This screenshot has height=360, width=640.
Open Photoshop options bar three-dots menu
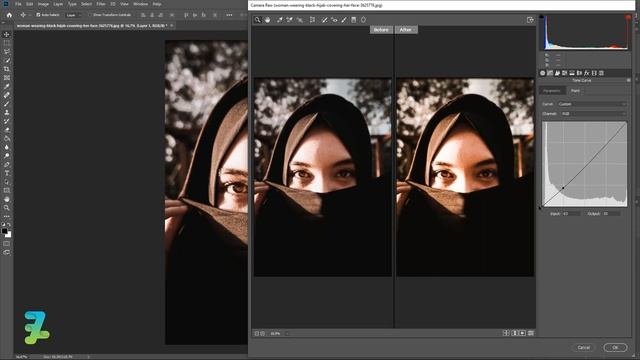[x=229, y=15]
